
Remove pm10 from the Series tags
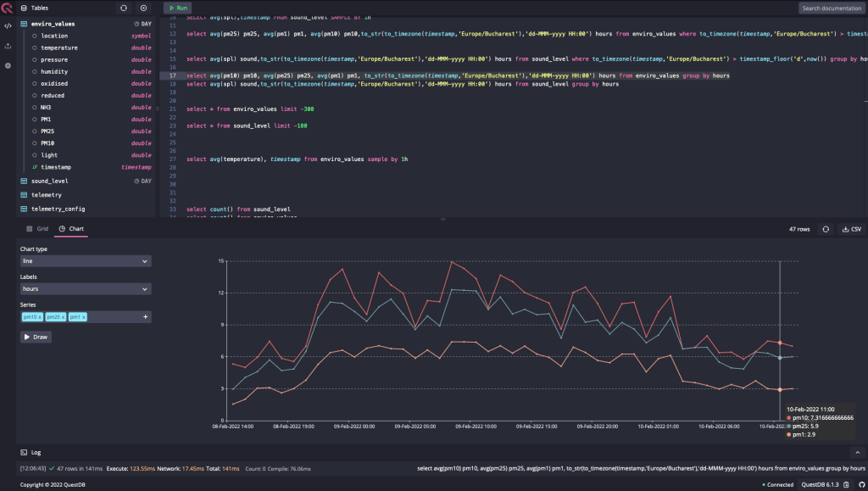coord(39,316)
